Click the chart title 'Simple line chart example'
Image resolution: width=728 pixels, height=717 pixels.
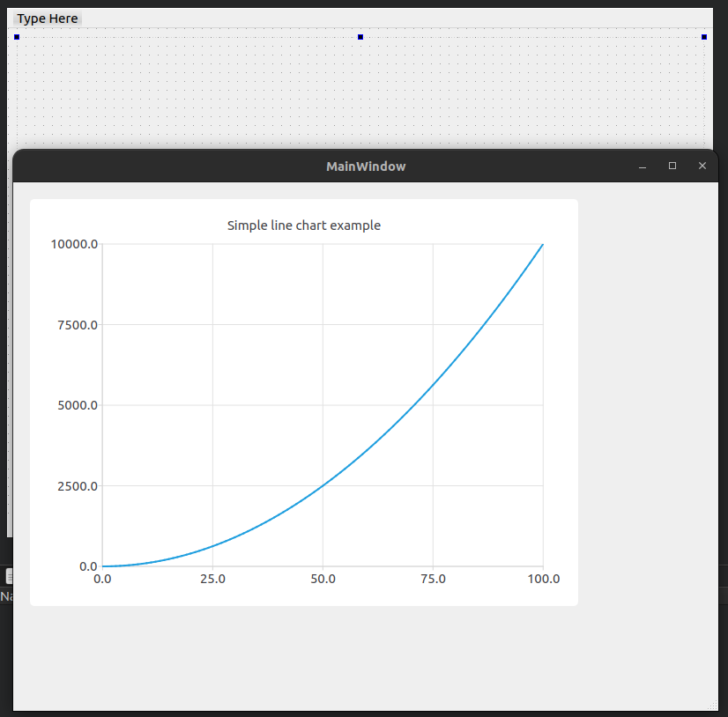pos(303,225)
